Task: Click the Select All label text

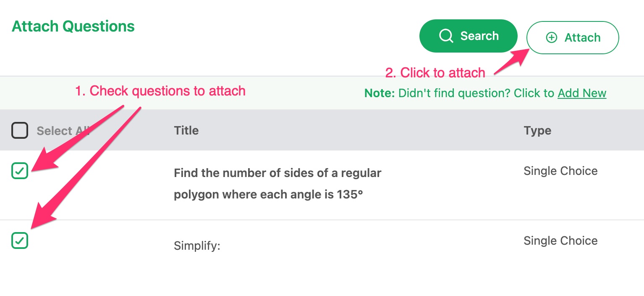Action: click(63, 131)
